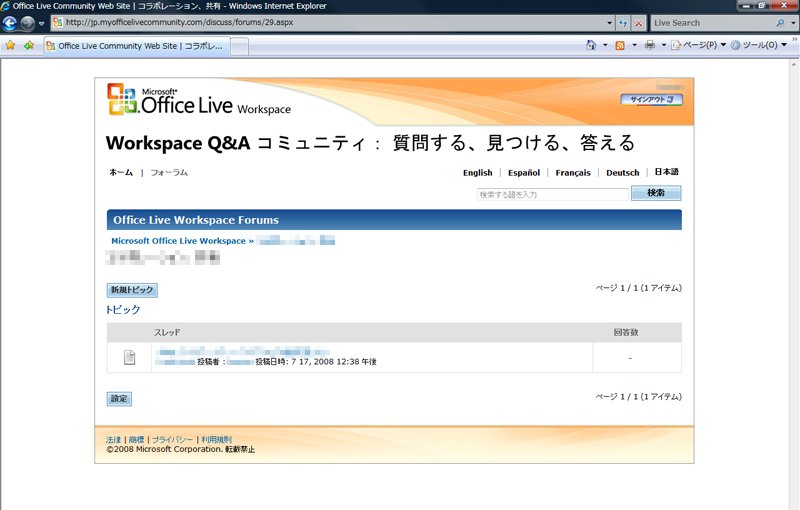Screen dimensions: 800x510
Task: Switch language to Deutsch
Action: point(622,172)
